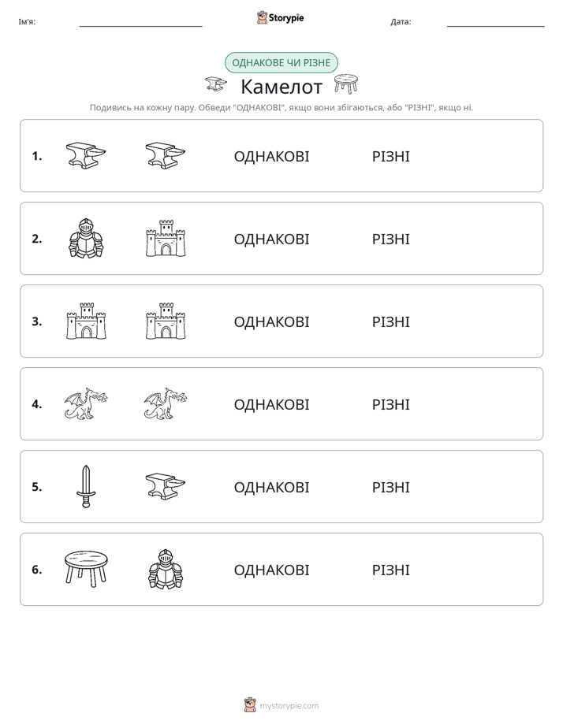
Task: Select ОДНАКОВІ for row 3
Action: click(x=271, y=321)
